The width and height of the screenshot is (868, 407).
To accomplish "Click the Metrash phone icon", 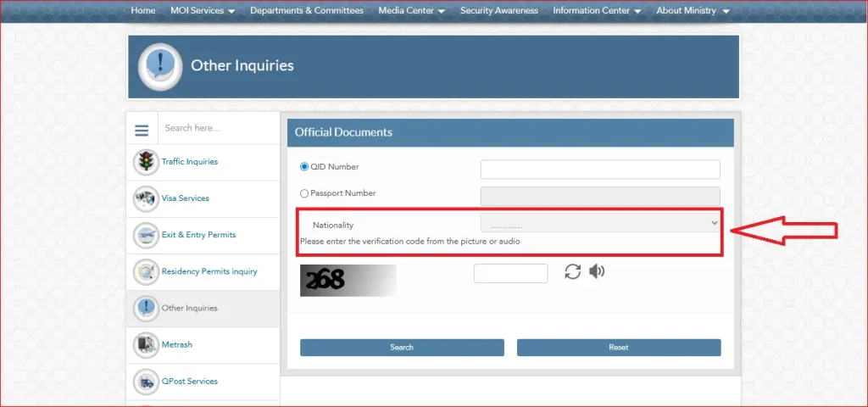I will pos(146,345).
